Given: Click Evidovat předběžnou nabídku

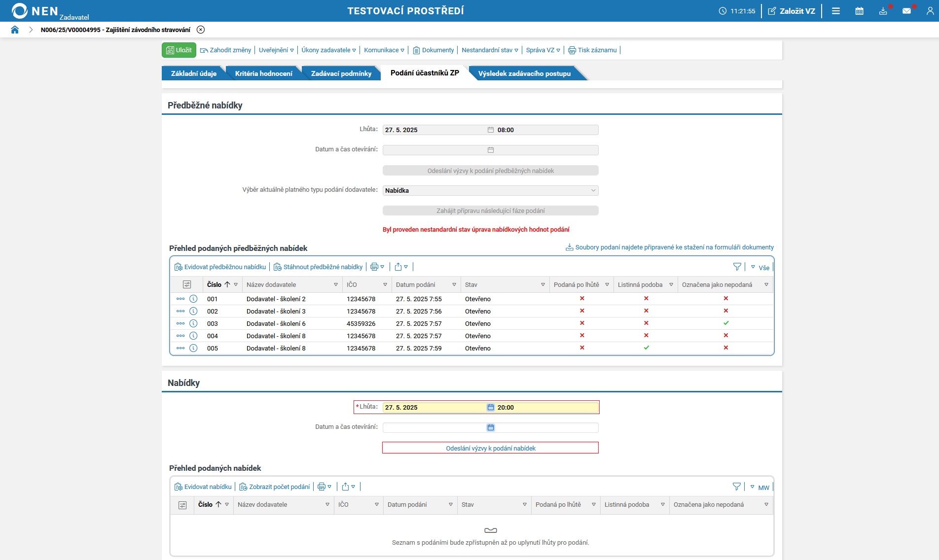Looking at the screenshot, I should (x=220, y=267).
